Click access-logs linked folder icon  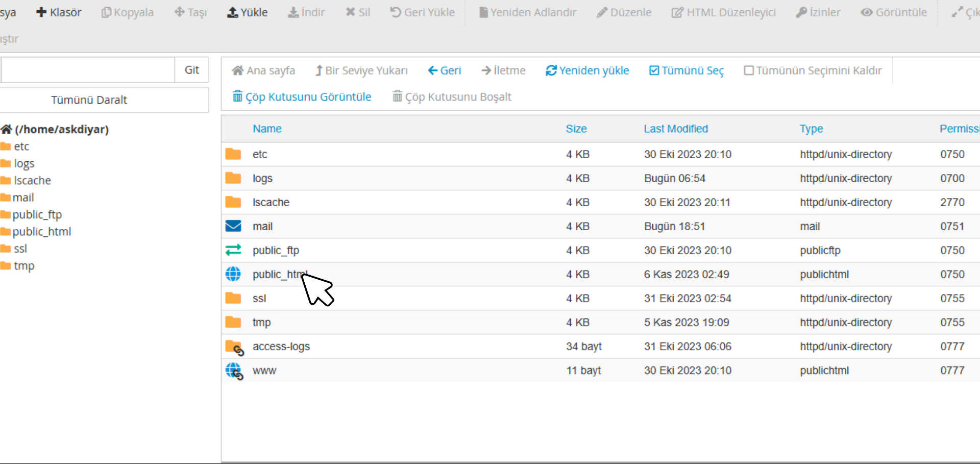(x=234, y=347)
